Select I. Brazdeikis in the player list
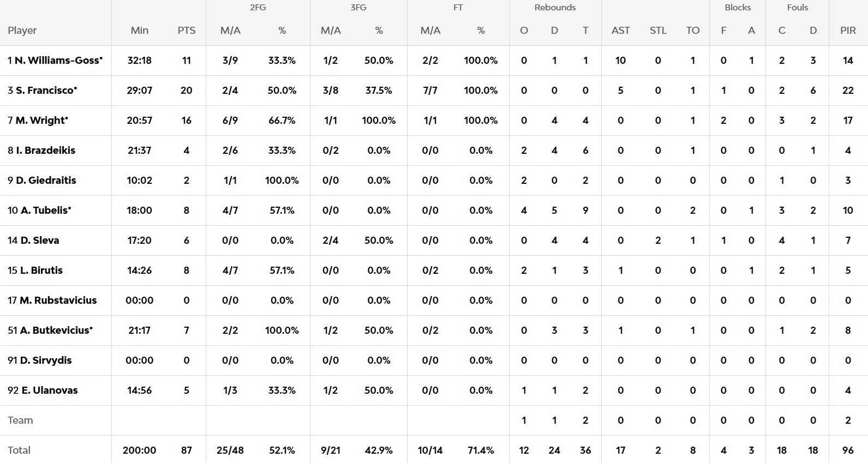 [x=45, y=151]
